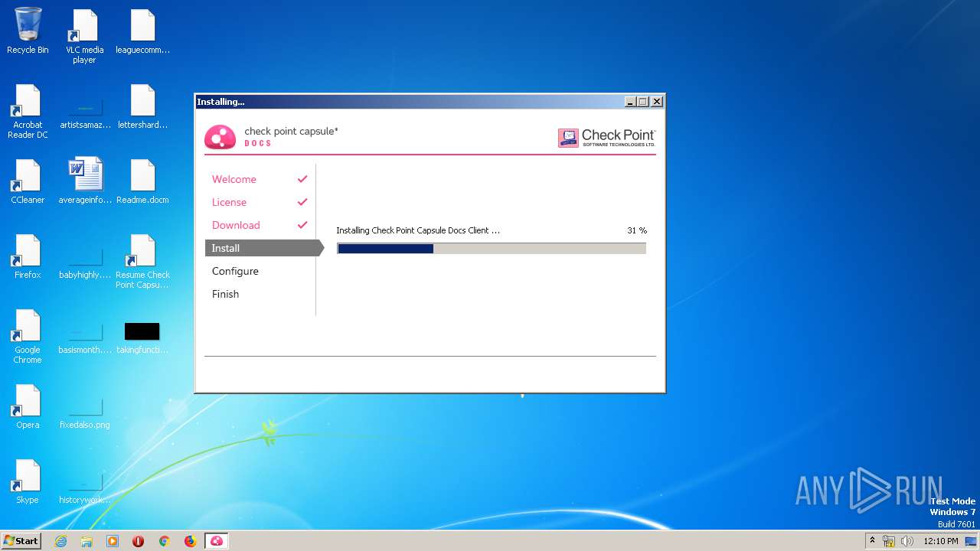
Task: Click the Download installer step
Action: pyautogui.click(x=236, y=225)
